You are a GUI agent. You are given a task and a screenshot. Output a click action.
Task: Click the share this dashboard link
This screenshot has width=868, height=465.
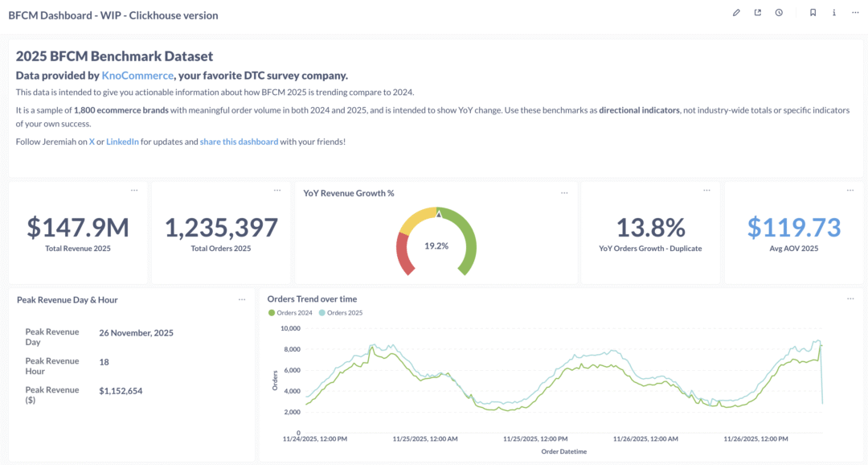pos(239,142)
